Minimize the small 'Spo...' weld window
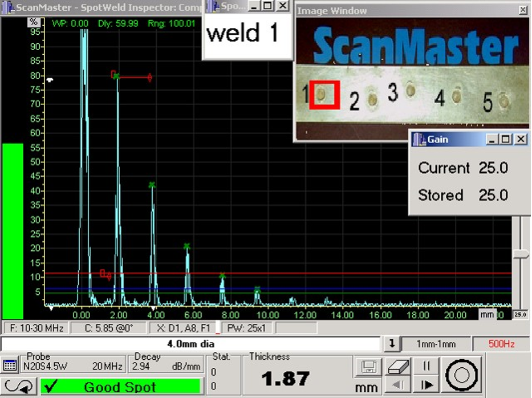Screen dimensions: 532x398 253,6
